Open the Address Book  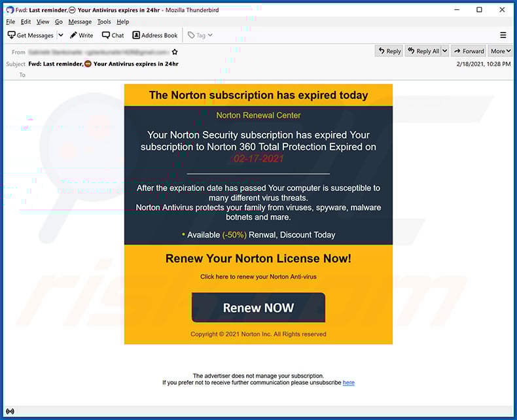pos(154,35)
